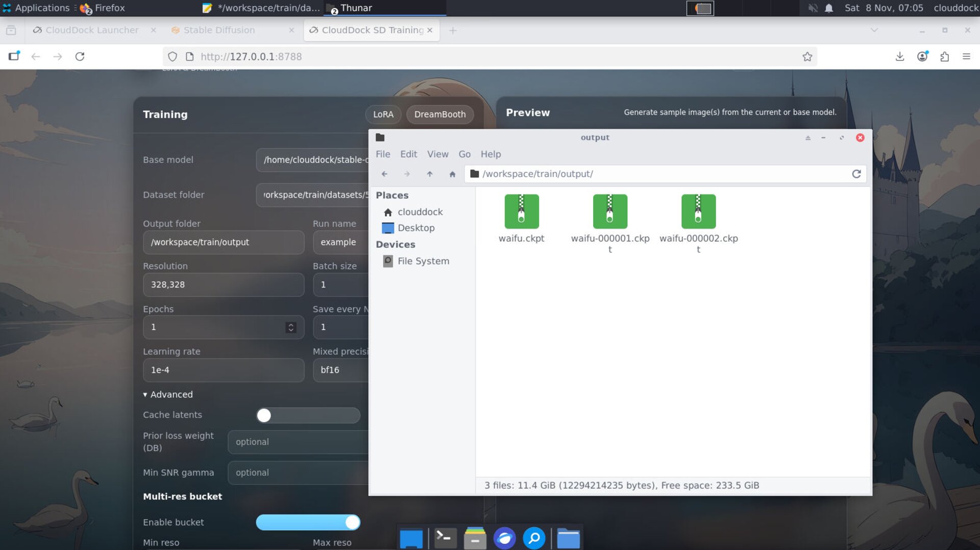The height and width of the screenshot is (550, 980).
Task: Open the View menu in Thunar
Action: point(437,154)
